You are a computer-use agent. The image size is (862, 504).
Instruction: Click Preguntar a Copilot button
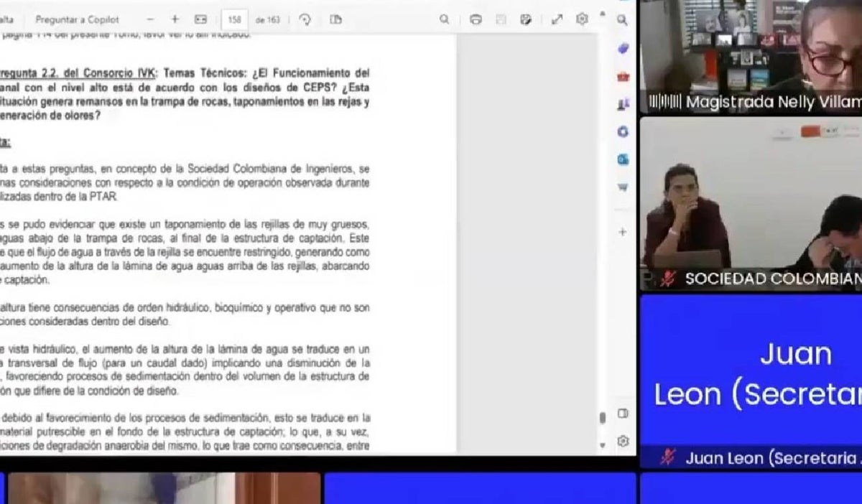(x=78, y=19)
